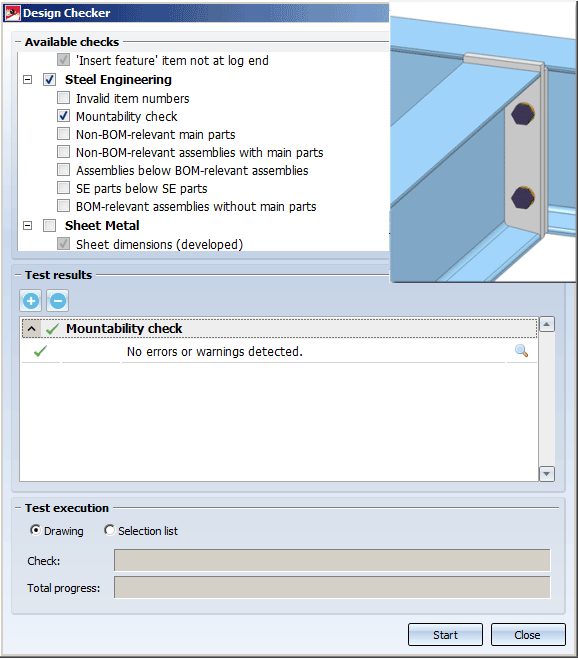Uncheck the Mountability check option
This screenshot has width=578, height=660.
pos(64,116)
